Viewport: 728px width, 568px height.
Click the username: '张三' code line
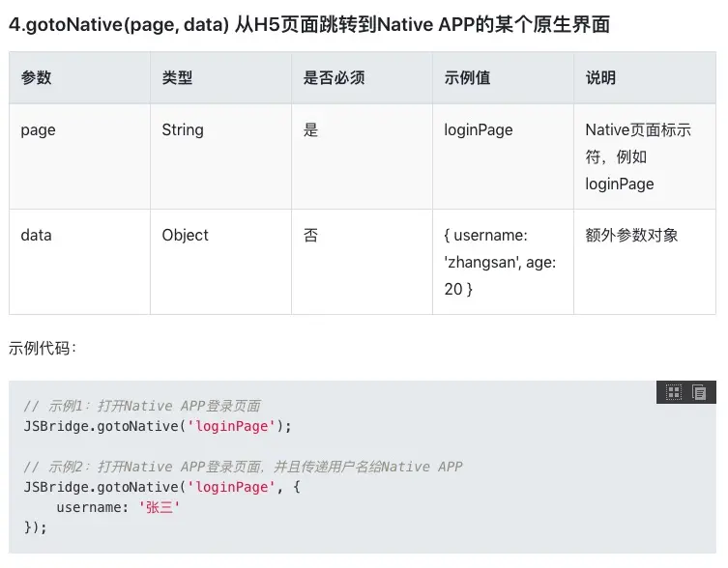(118, 507)
